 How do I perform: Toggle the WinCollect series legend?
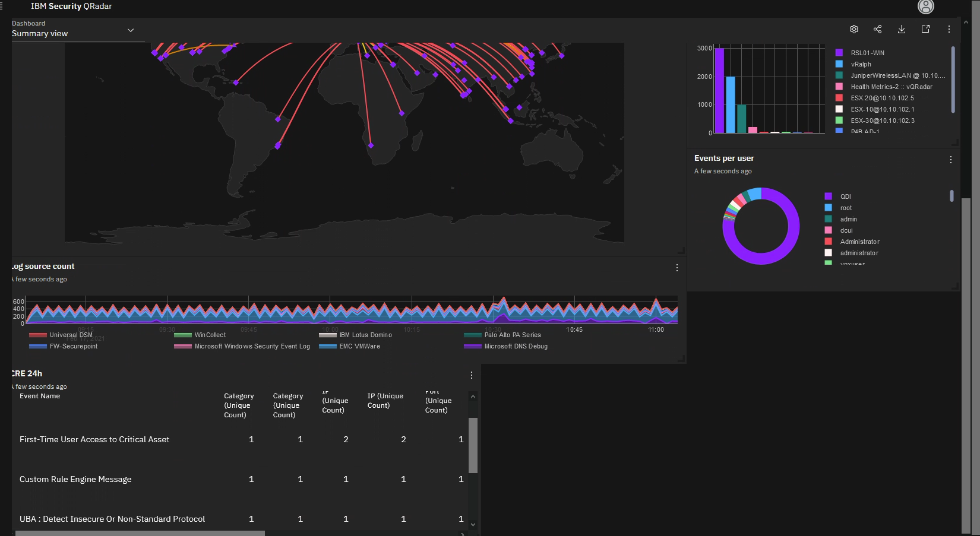click(200, 335)
